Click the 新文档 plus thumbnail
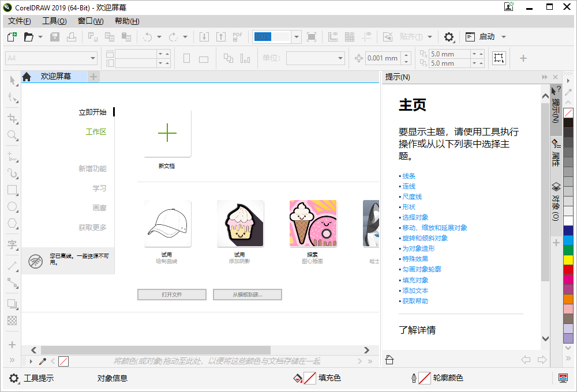Screen dimensions: 577x392 click(167, 133)
